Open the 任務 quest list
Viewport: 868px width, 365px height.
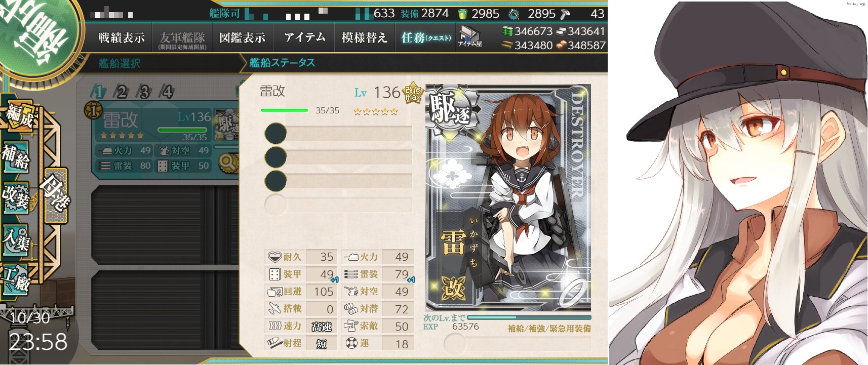pos(425,37)
